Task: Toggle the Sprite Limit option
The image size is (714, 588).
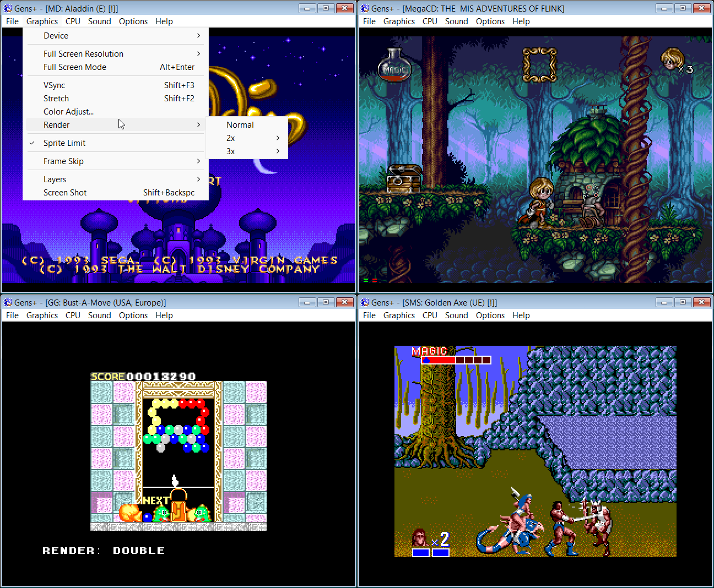Action: point(64,143)
